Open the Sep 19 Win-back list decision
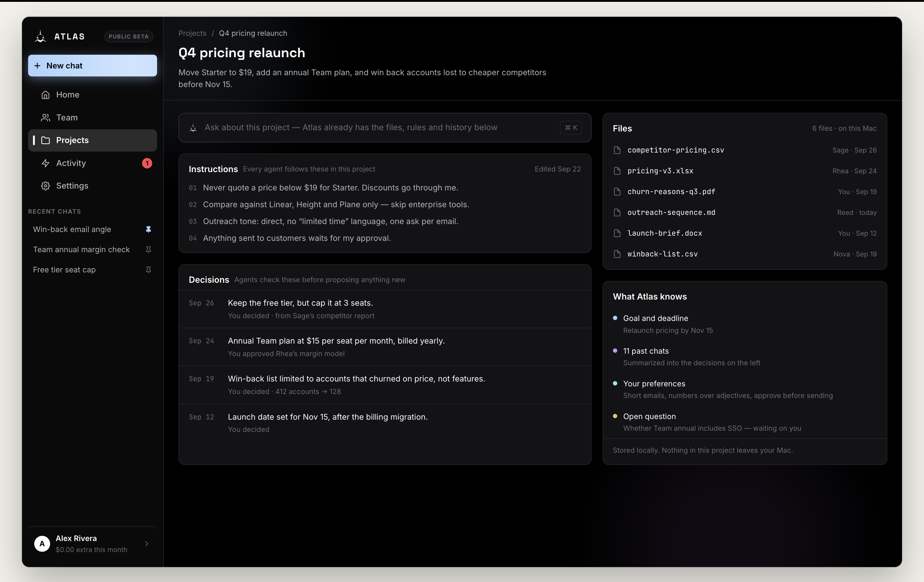Screen dimensions: 924x582 point(384,385)
